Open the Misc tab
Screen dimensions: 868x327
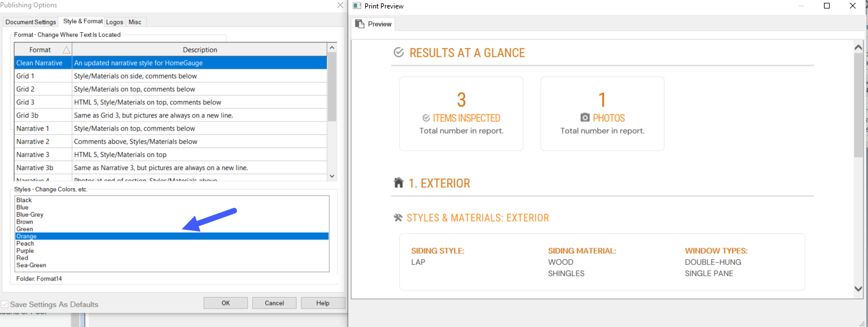tap(135, 22)
